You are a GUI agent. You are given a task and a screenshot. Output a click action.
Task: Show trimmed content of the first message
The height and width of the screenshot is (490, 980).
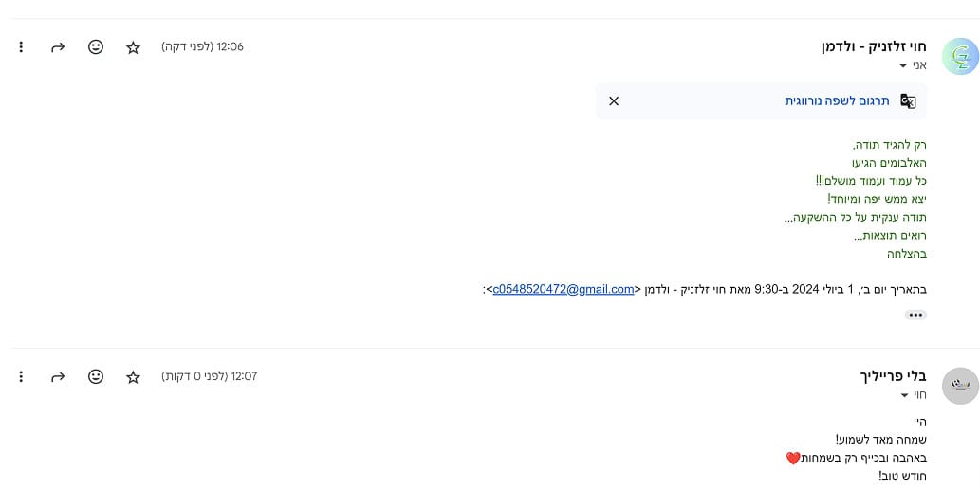[x=915, y=315]
